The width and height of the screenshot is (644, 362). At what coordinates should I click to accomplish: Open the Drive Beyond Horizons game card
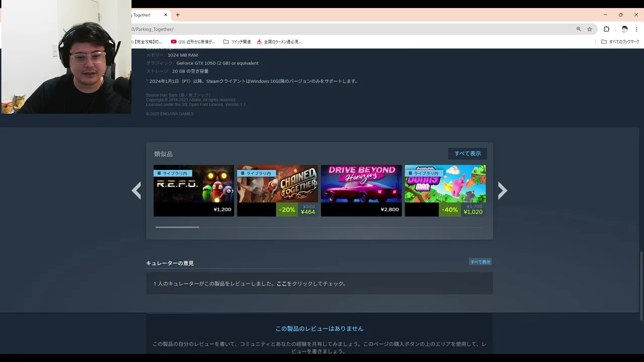pos(361,191)
